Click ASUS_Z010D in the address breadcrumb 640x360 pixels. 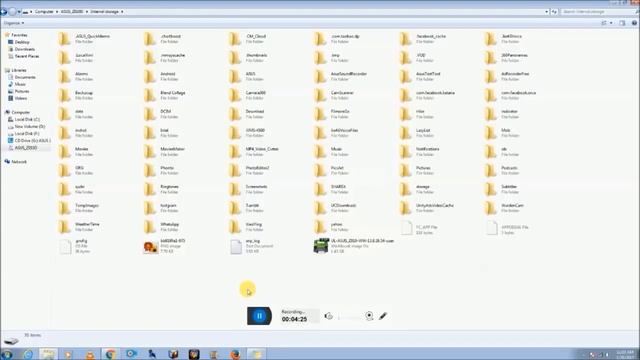click(x=72, y=12)
